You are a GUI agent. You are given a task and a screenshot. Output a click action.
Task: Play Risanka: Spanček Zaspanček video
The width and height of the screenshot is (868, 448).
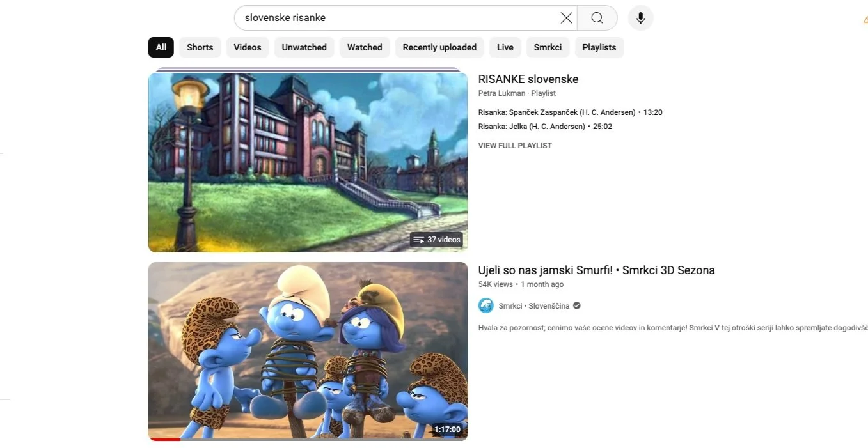point(571,112)
